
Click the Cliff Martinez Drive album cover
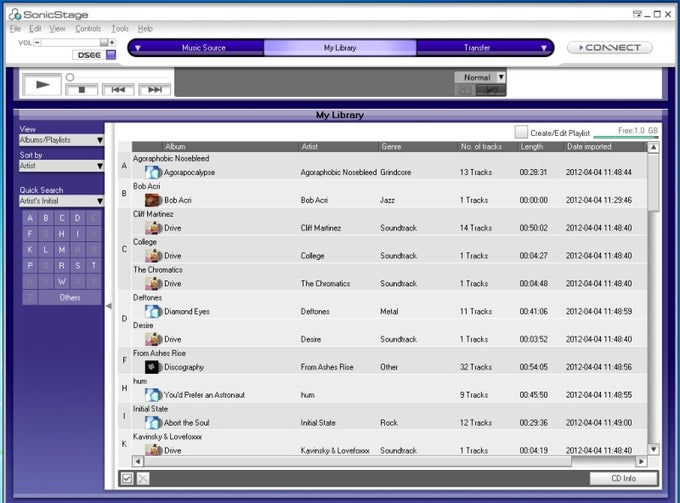(153, 228)
